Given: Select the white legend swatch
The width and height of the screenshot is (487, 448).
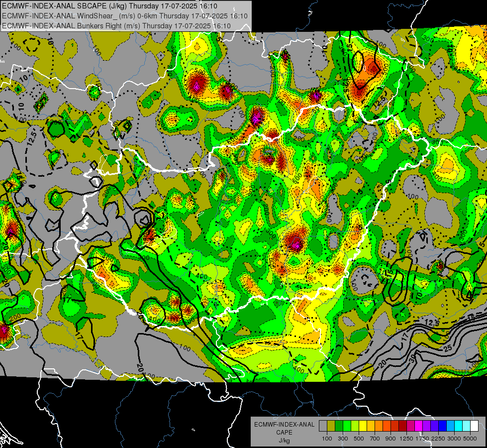Looking at the screenshot, I should [474, 426].
